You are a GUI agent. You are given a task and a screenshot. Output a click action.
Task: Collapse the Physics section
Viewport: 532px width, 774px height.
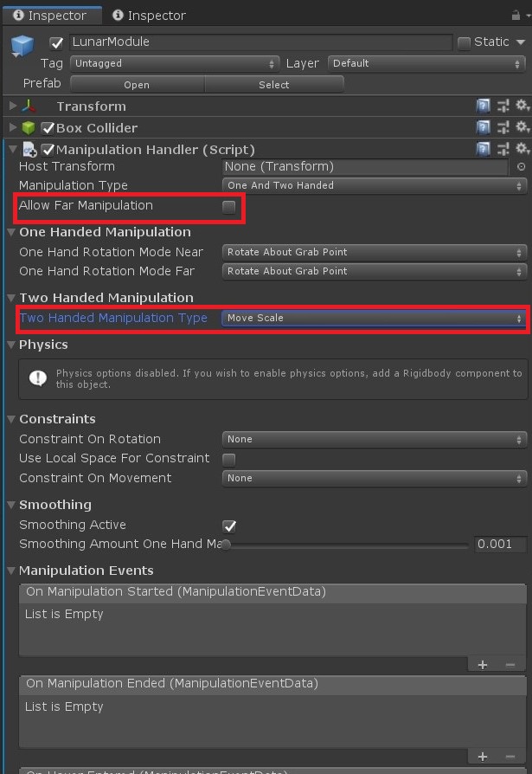pyautogui.click(x=11, y=345)
